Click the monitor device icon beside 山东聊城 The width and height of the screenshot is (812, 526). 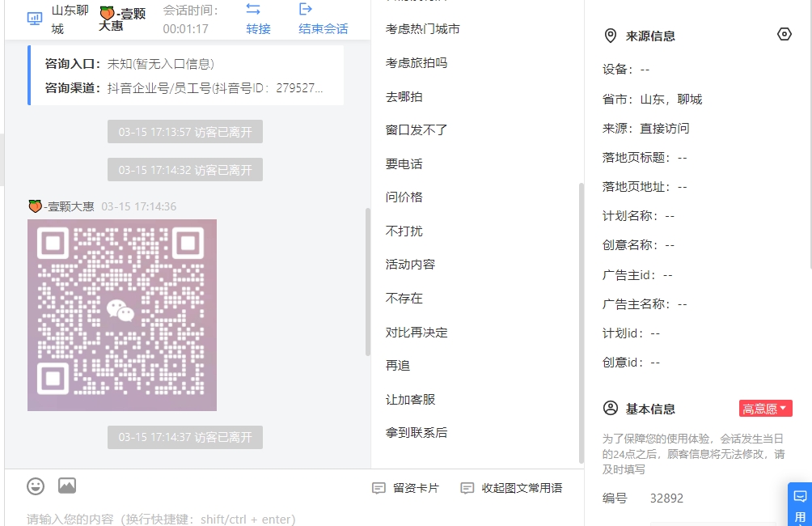(x=35, y=19)
